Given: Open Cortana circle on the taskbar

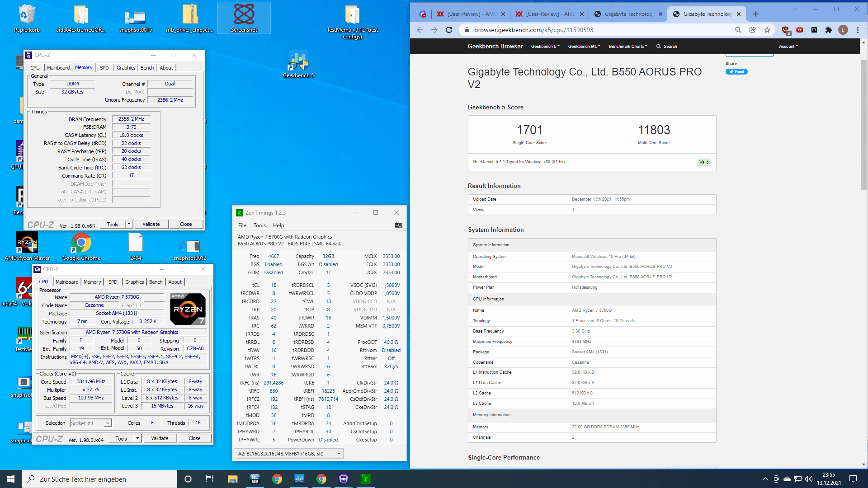Looking at the screenshot, I should 188,479.
